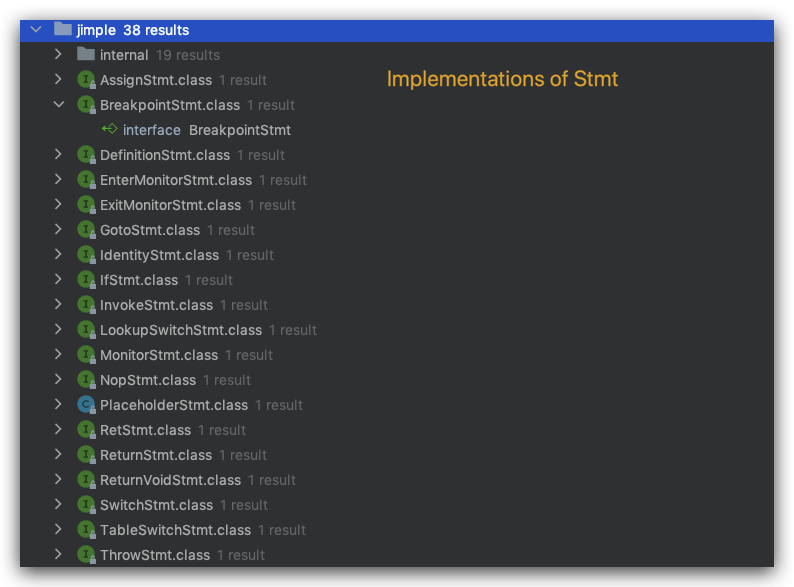The width and height of the screenshot is (794, 587).
Task: Click the jimple folder icon
Action: coord(62,30)
